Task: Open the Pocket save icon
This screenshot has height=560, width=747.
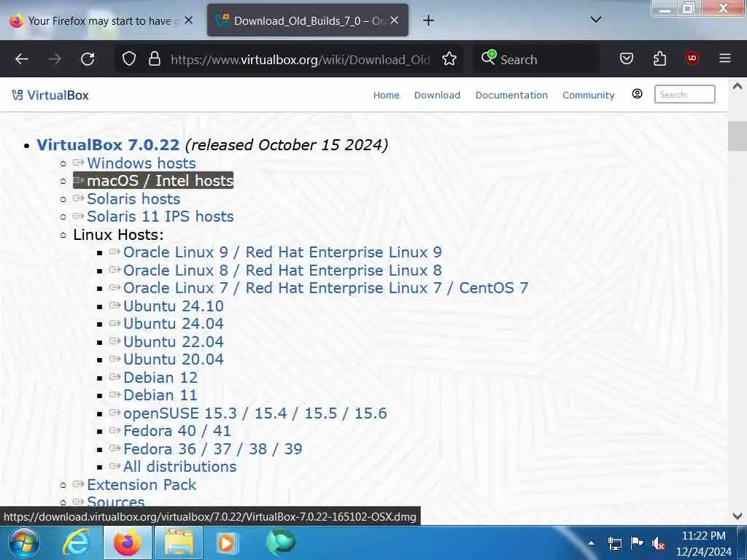Action: [627, 58]
